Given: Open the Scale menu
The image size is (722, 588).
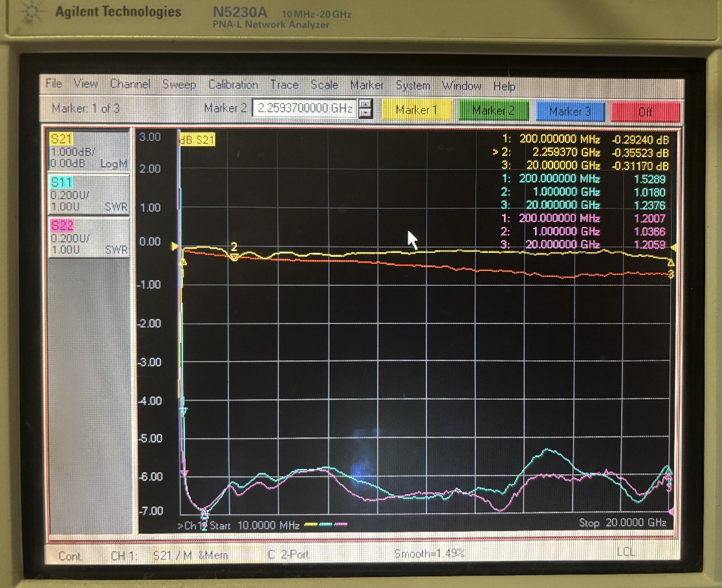Looking at the screenshot, I should pyautogui.click(x=324, y=85).
